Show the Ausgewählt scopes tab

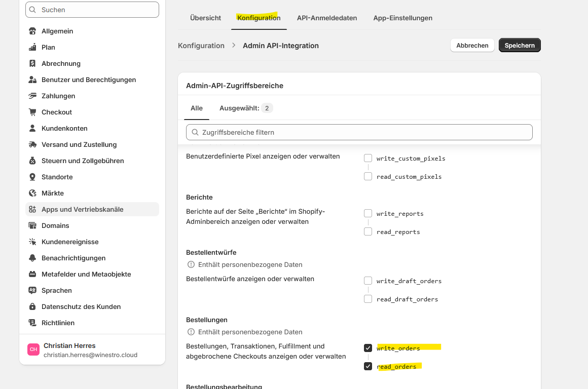coord(246,108)
